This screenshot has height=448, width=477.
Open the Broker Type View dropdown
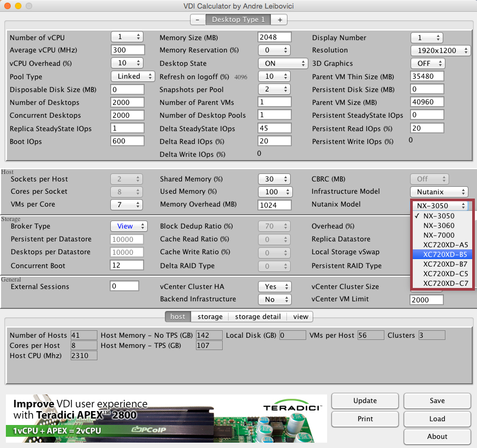click(129, 226)
